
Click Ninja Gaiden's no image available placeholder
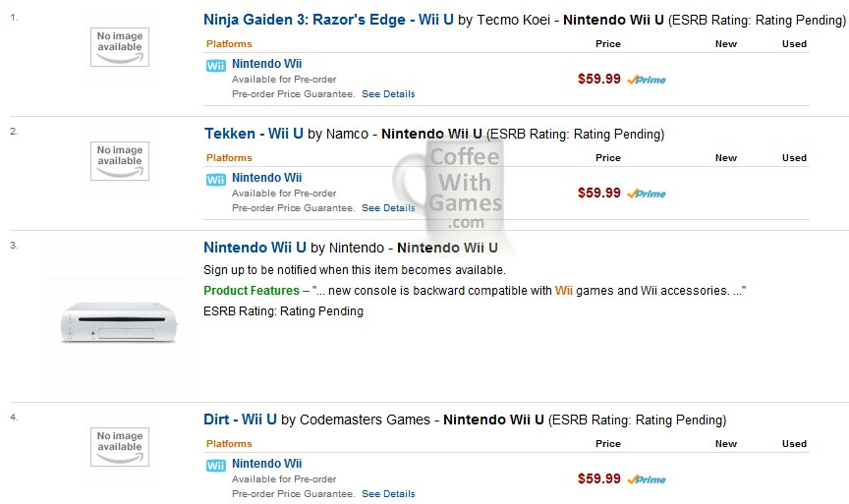coord(120,46)
